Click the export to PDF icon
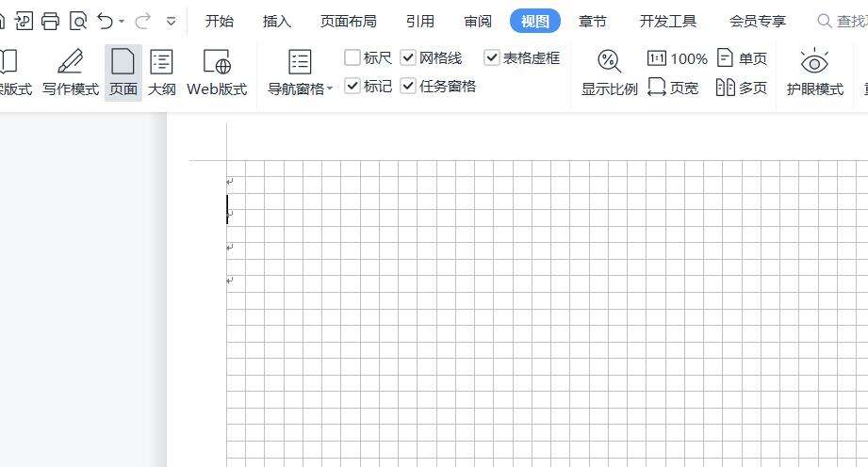This screenshot has height=467, width=868. click(x=24, y=21)
